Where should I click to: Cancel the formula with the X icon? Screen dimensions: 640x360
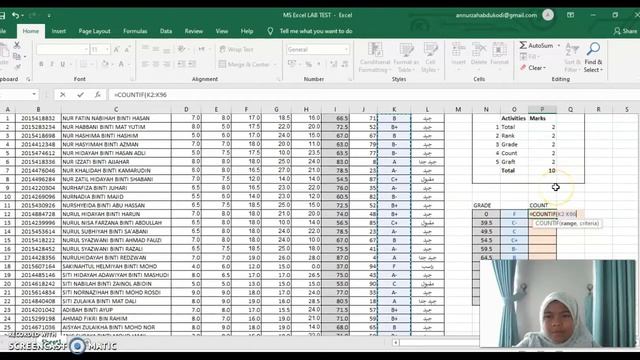click(62, 95)
